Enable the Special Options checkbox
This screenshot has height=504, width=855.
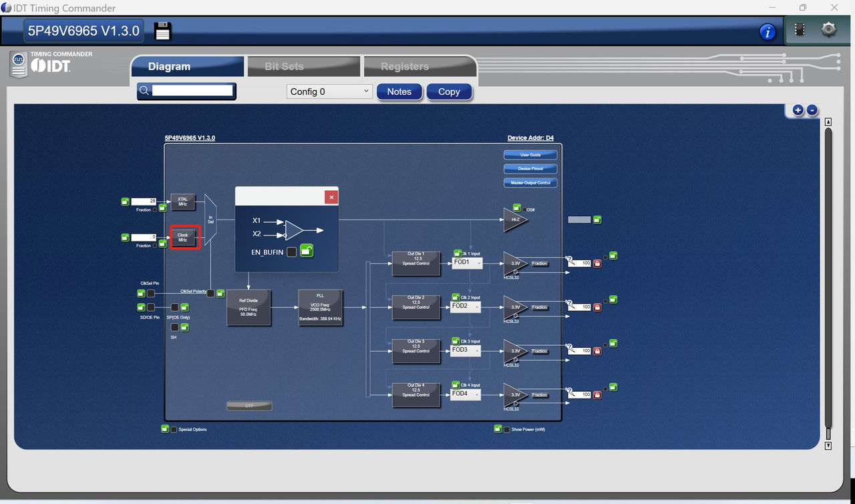click(x=174, y=429)
